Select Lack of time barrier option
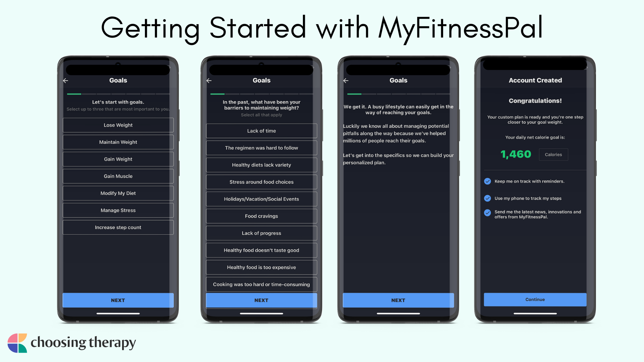Viewport: 644px width, 362px height. [261, 130]
